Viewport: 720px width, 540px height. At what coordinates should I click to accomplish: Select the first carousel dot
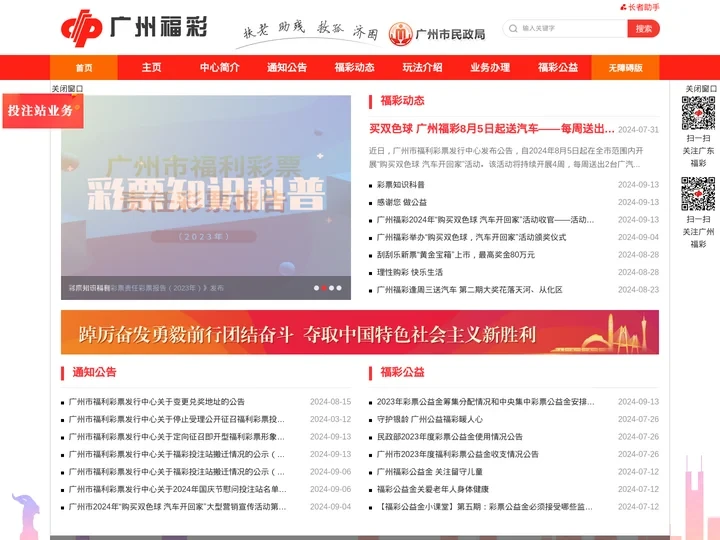(x=316, y=288)
